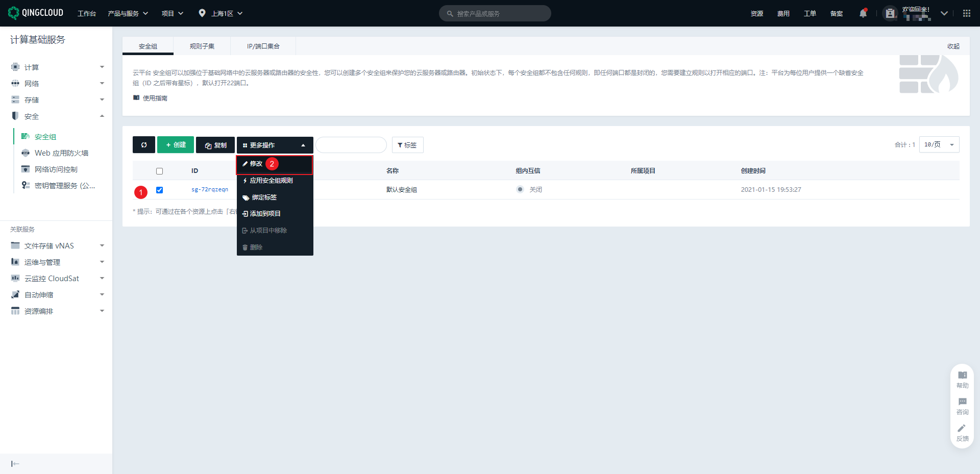This screenshot has height=474, width=980.
Task: Click the 云监控 CloudSat icon
Action: [x=15, y=278]
